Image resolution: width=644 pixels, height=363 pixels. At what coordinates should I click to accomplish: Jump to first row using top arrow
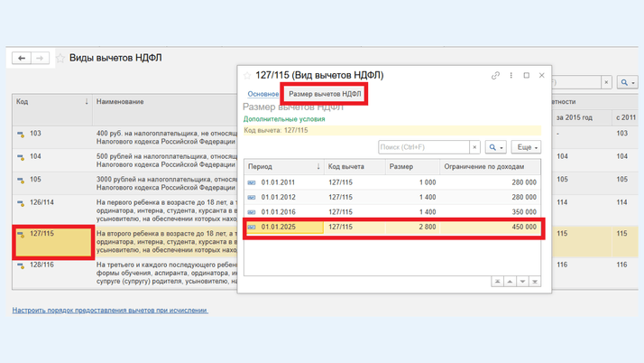(497, 282)
